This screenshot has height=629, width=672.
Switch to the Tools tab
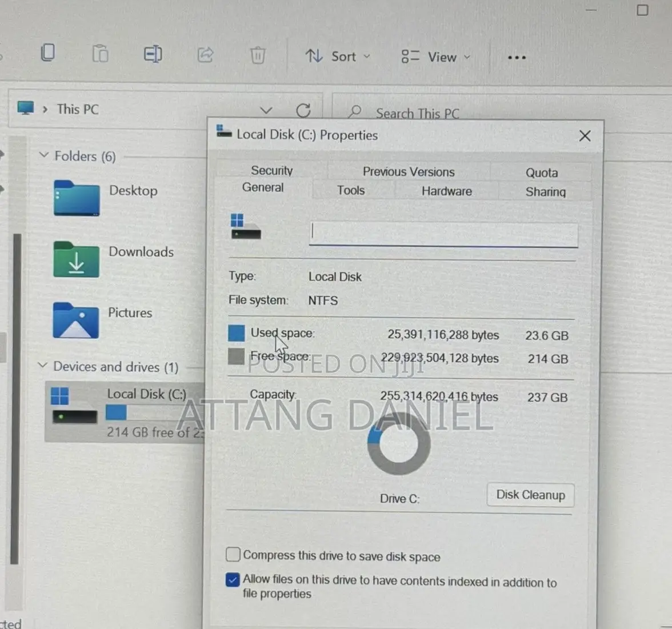[x=351, y=190]
